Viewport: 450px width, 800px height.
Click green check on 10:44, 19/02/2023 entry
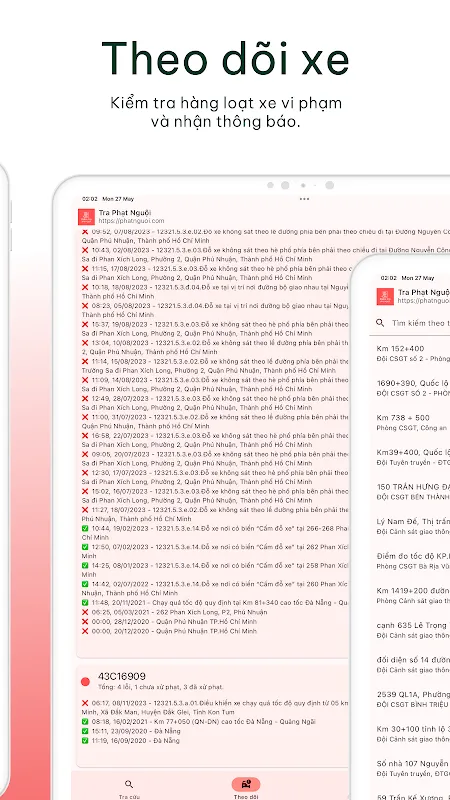[x=85, y=528]
